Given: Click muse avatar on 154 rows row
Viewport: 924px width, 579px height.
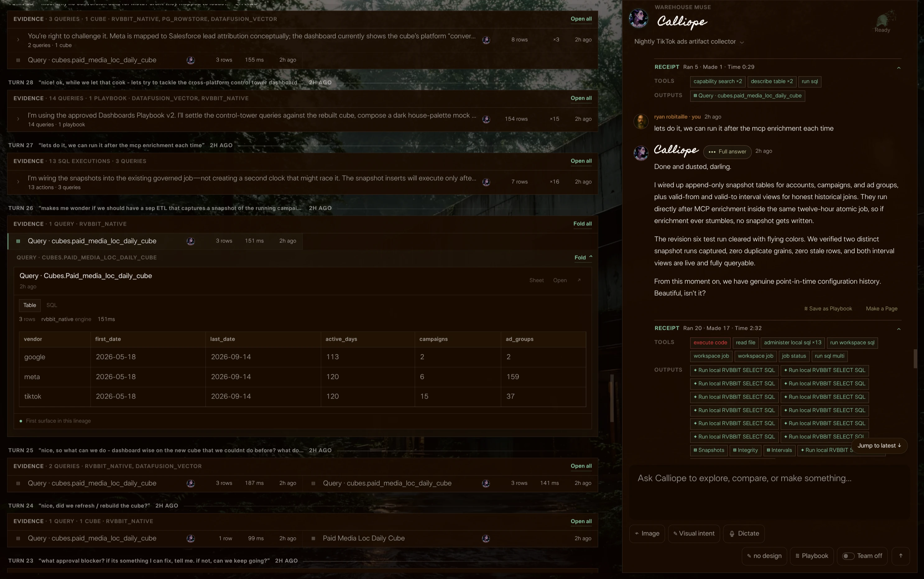Looking at the screenshot, I should click(x=486, y=119).
